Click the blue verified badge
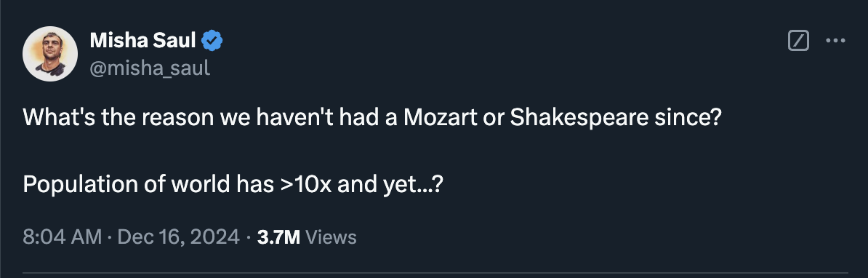Screen dimensions: 868x278 coord(212,41)
